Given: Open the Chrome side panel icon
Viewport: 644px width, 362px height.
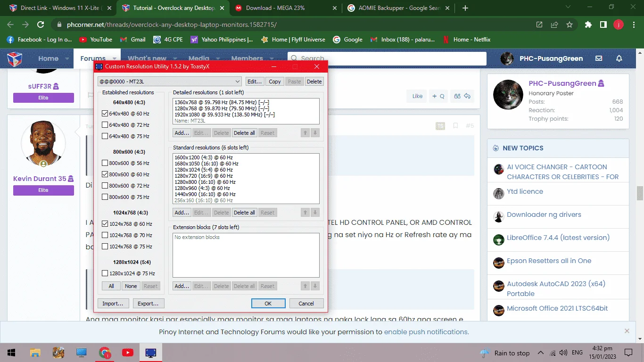Looking at the screenshot, I should coord(603,25).
